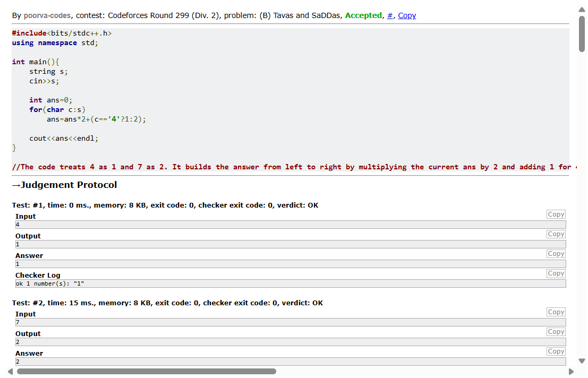Click the 'for(char c:s)' code line
The image size is (588, 378).
pyautogui.click(x=57, y=110)
